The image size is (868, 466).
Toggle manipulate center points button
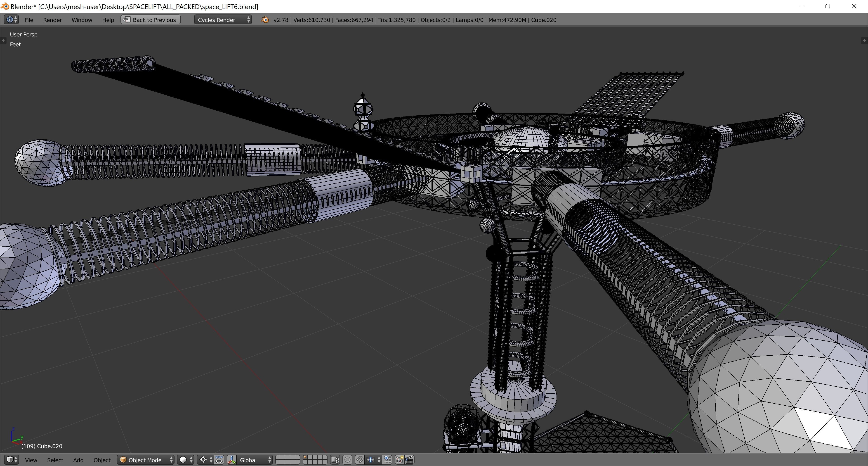tap(219, 460)
